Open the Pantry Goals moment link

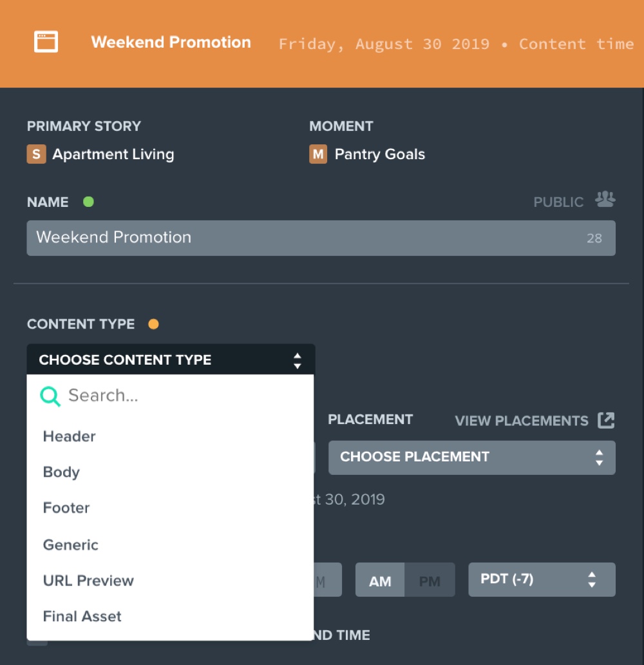[380, 155]
